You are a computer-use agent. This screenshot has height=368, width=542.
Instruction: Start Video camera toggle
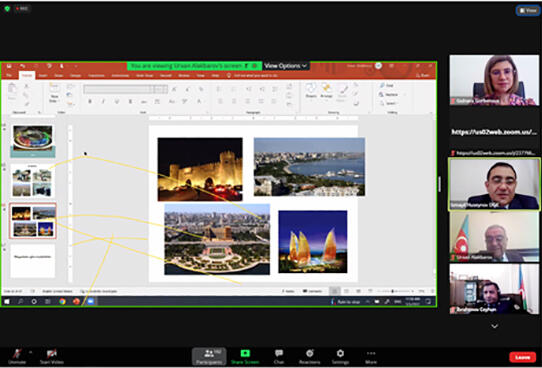tap(52, 357)
